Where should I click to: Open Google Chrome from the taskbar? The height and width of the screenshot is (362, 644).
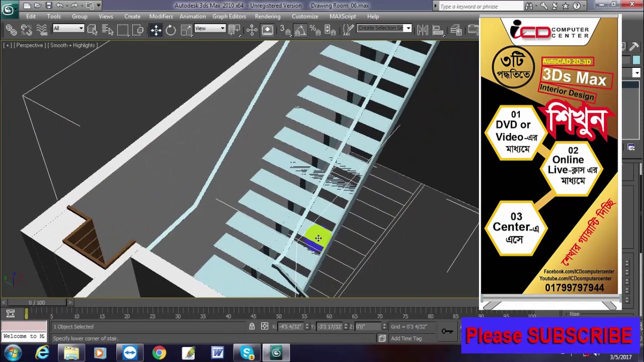pos(159,353)
